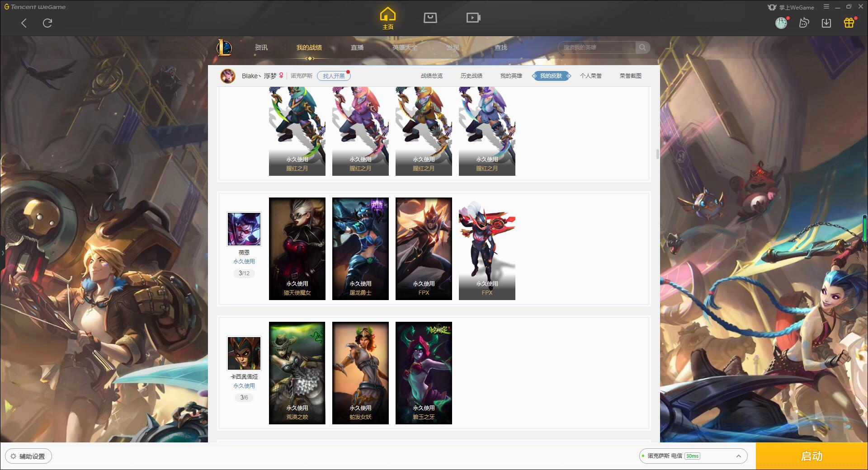
Task: Open the 主页 home icon
Action: pyautogui.click(x=388, y=19)
